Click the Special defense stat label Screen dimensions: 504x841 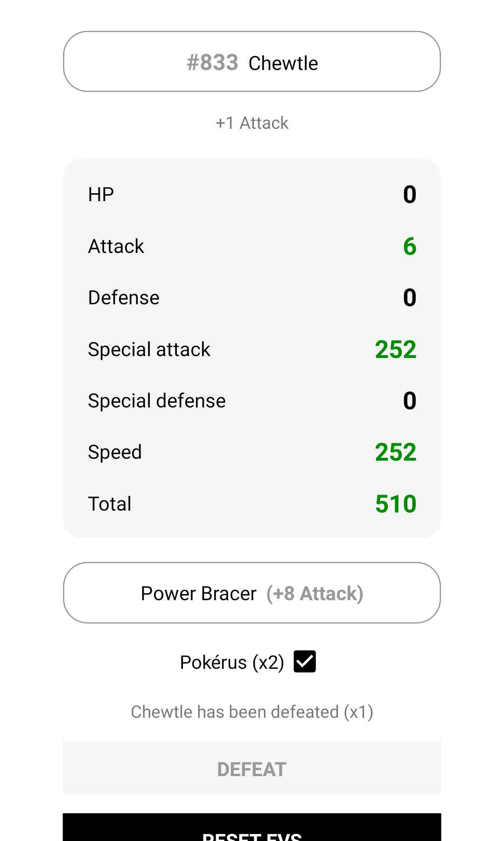coord(157,401)
